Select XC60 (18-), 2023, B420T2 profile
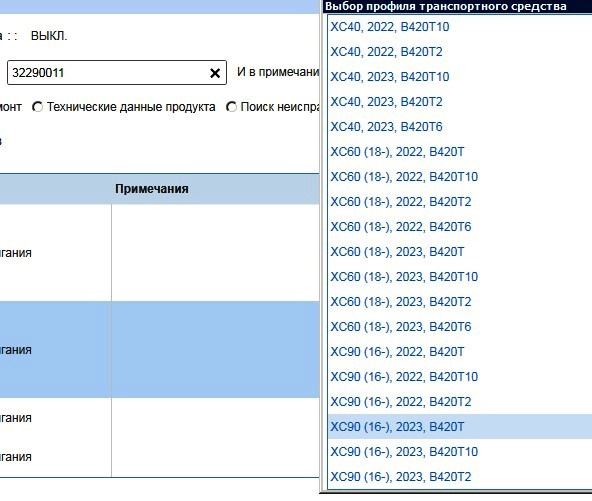 pos(460,302)
